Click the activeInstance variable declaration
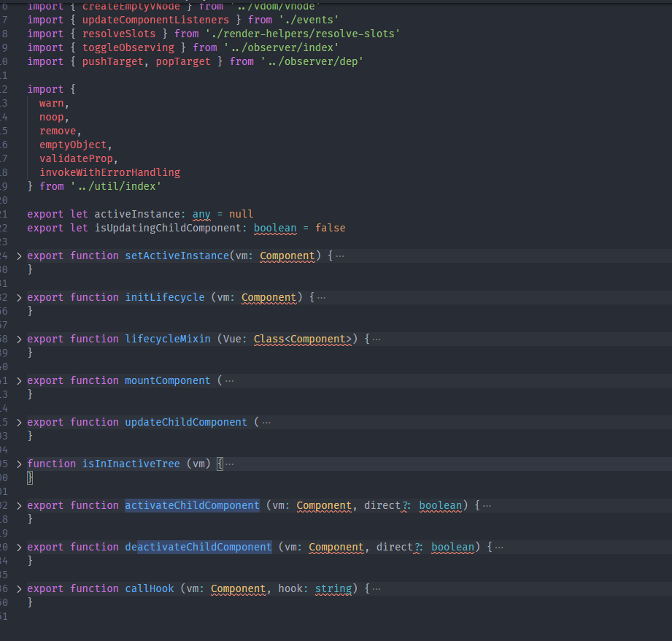Viewport: 672px width, 641px height. click(x=137, y=215)
